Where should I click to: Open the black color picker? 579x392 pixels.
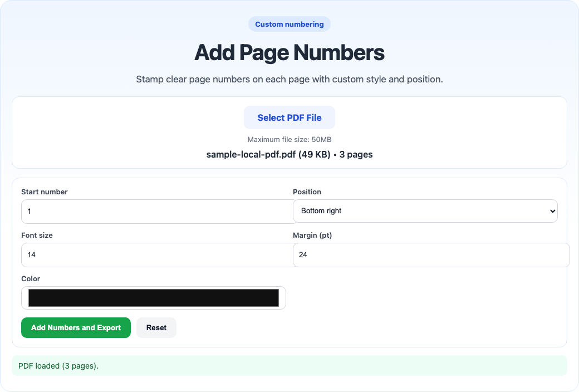point(154,297)
